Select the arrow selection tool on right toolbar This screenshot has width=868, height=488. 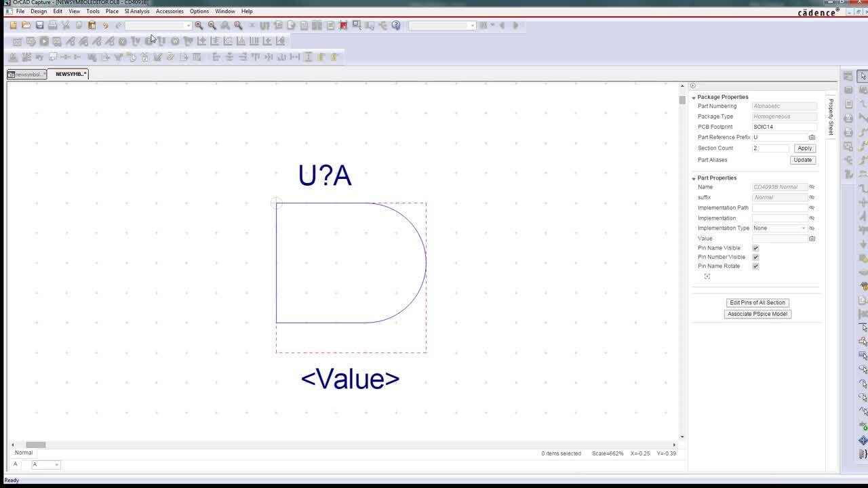point(861,77)
